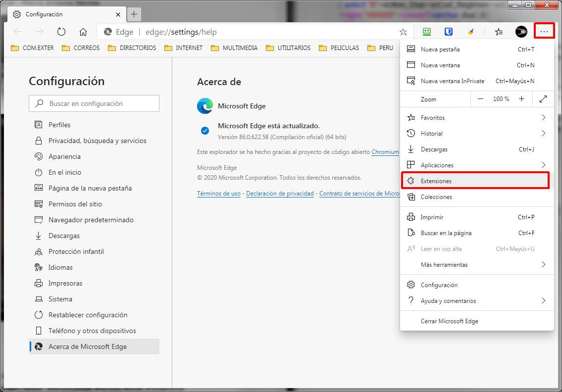
Task: Click the Buscar en configuración search field
Action: coord(94,103)
